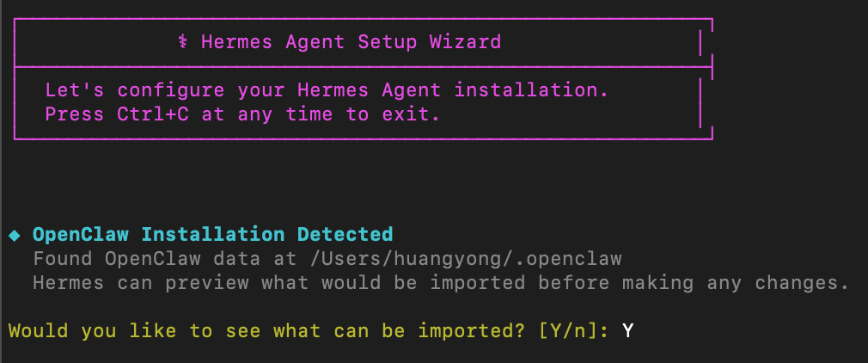The width and height of the screenshot is (868, 363).
Task: Click the bottom-left corner of the banner box
Action: [x=15, y=136]
